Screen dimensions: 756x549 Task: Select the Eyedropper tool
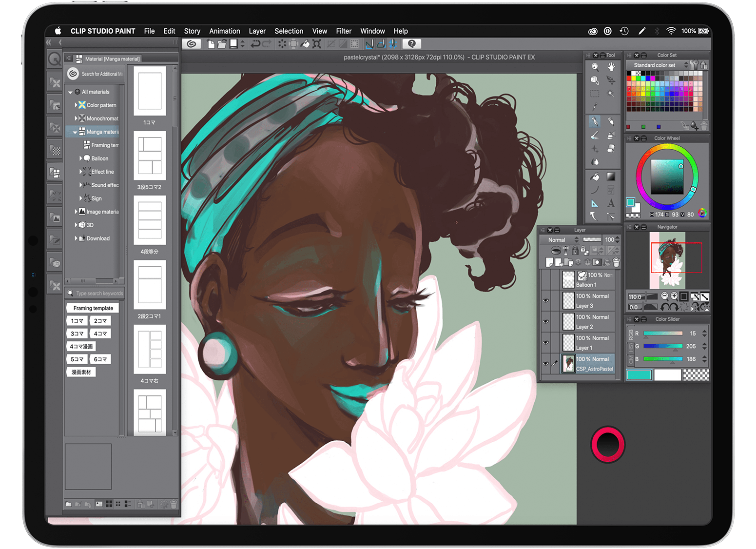595,107
